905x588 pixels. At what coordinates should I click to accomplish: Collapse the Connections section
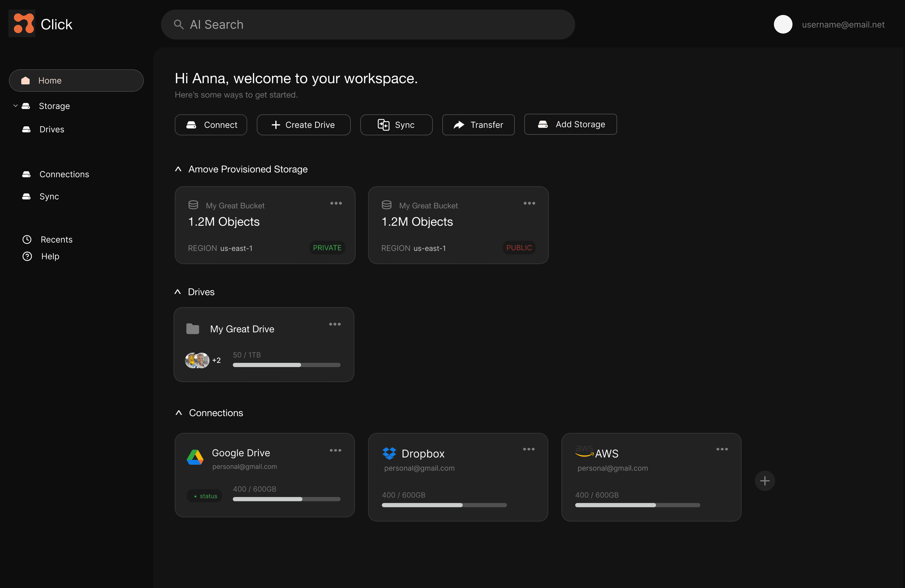pos(179,413)
